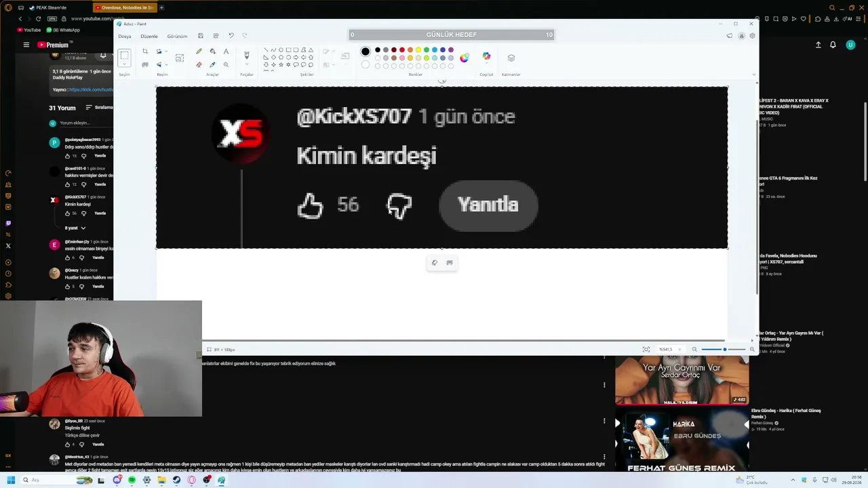
Task: Open Steam from the Windows taskbar
Action: [176, 480]
